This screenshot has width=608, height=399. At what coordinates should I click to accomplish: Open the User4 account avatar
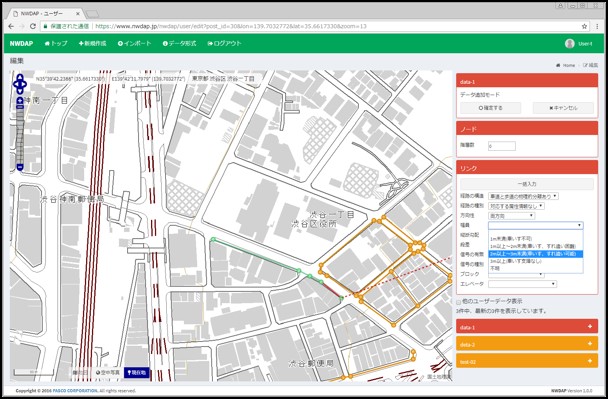click(x=570, y=43)
